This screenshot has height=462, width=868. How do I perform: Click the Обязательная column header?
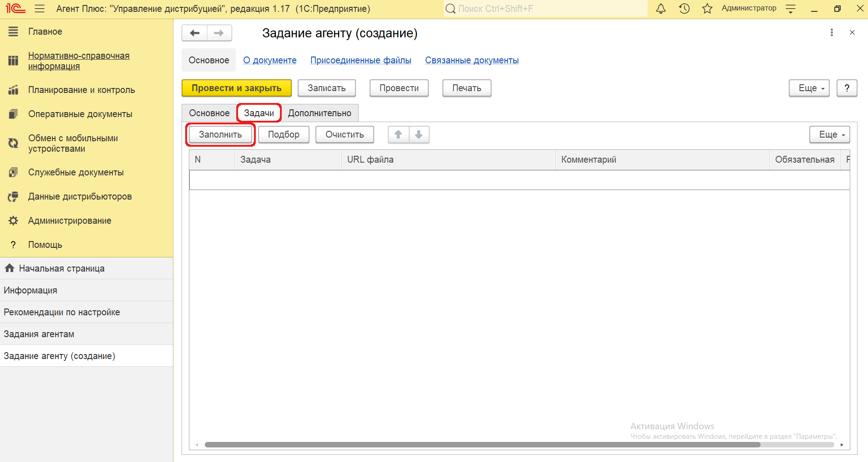pyautogui.click(x=805, y=159)
